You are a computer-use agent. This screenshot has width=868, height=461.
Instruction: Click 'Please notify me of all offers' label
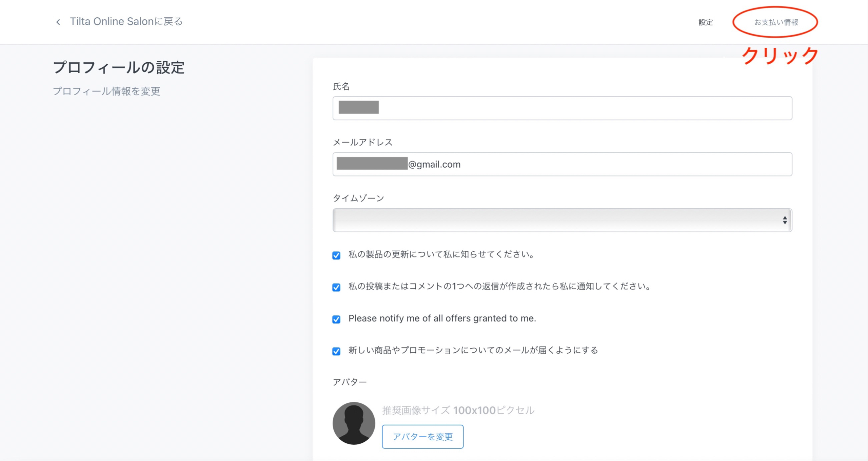(x=442, y=318)
